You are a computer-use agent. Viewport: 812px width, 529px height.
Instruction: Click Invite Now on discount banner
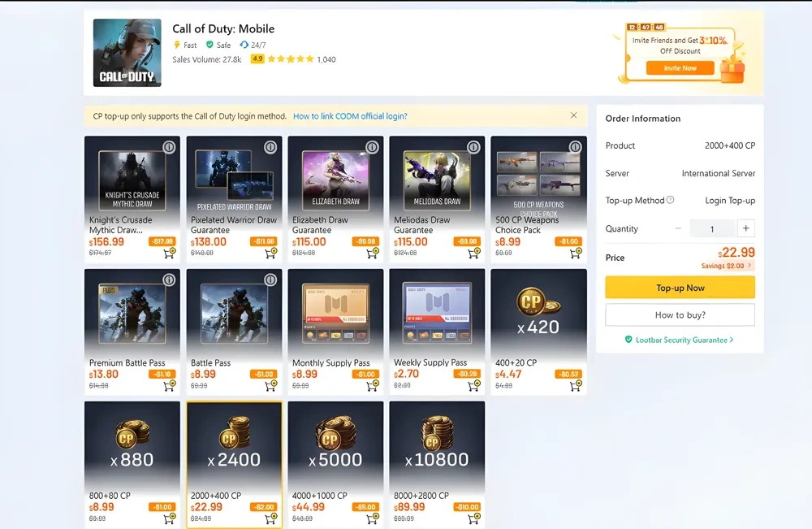680,68
